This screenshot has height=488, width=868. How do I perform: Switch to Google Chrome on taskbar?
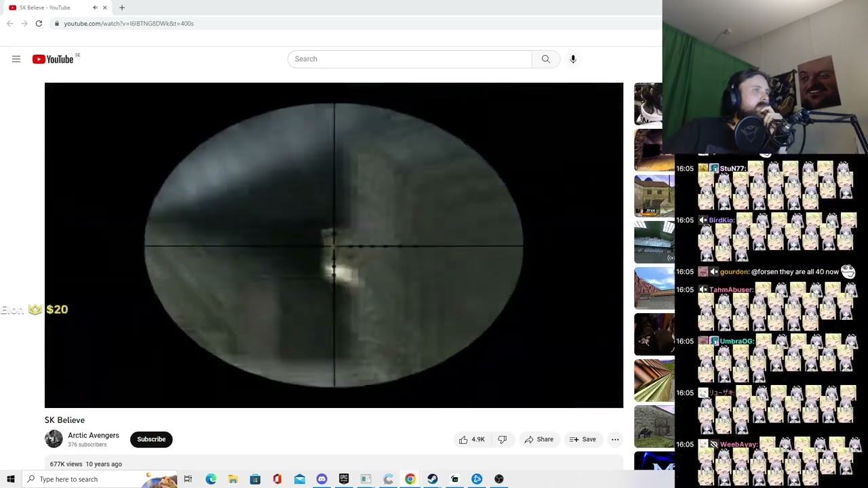tap(410, 479)
